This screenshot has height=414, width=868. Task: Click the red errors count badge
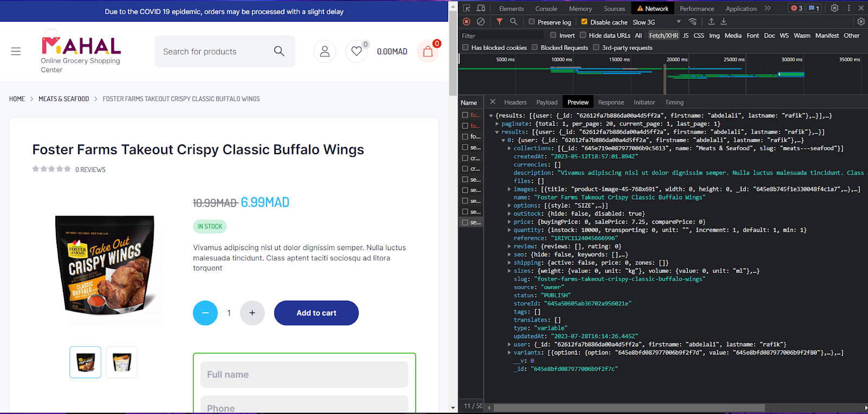(796, 8)
